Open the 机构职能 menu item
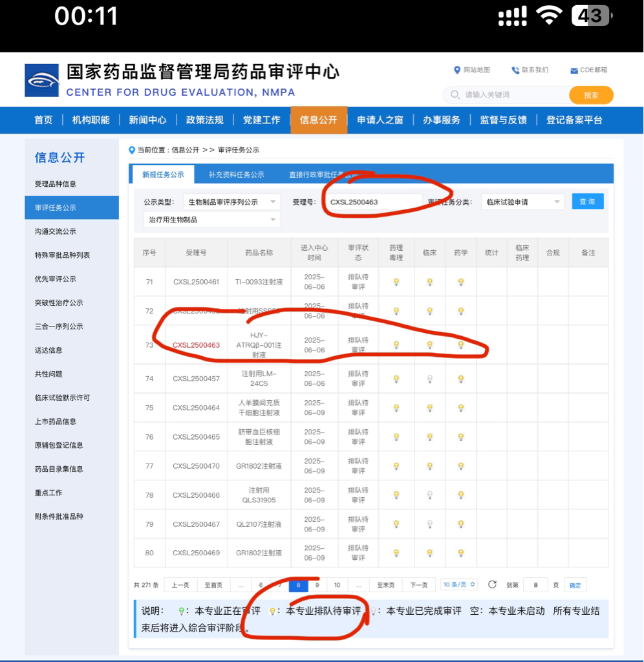Image resolution: width=644 pixels, height=662 pixels. 91,120
